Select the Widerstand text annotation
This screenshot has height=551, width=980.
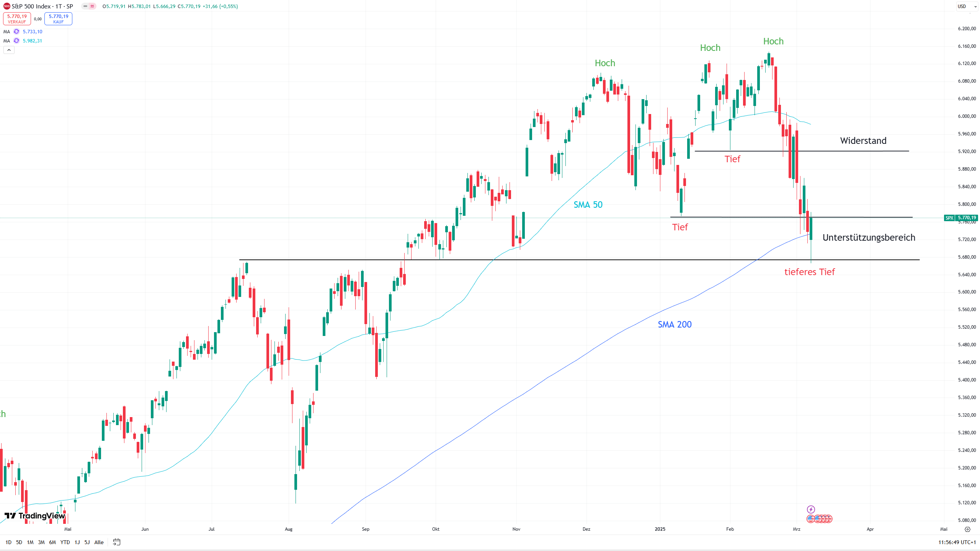pyautogui.click(x=863, y=141)
